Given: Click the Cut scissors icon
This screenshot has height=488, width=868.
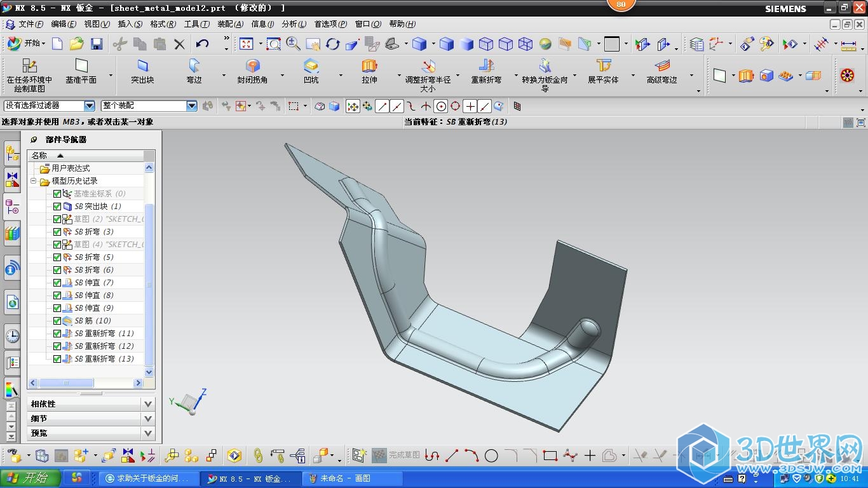Looking at the screenshot, I should click(119, 44).
